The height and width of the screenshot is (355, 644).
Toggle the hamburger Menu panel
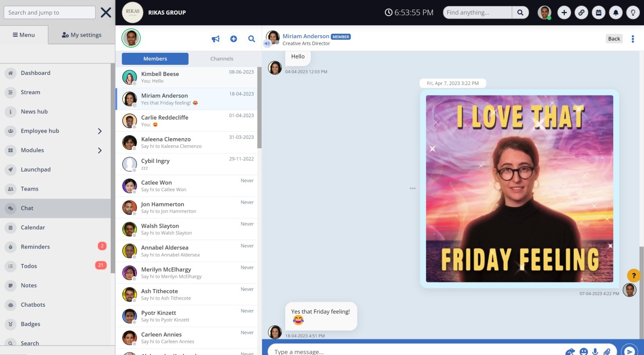[25, 35]
